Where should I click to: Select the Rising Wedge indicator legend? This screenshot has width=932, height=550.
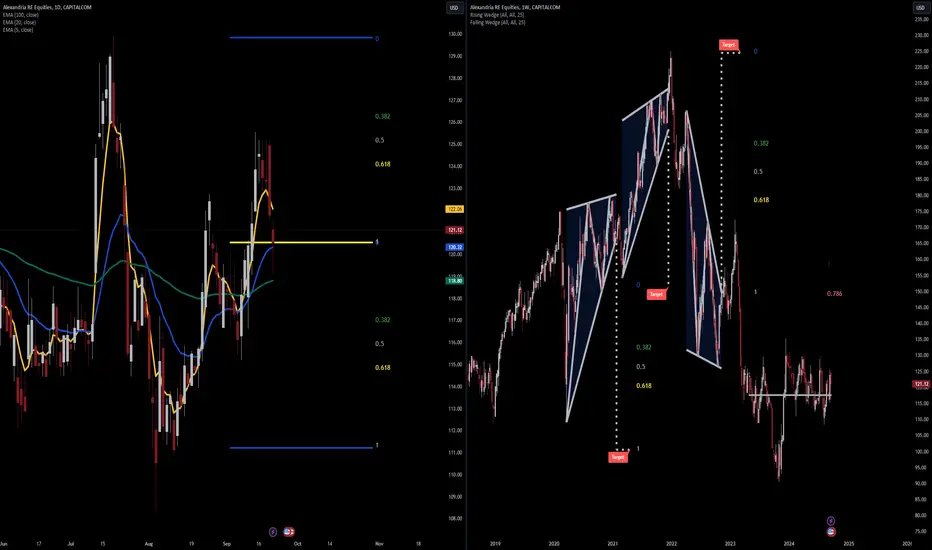(497, 15)
